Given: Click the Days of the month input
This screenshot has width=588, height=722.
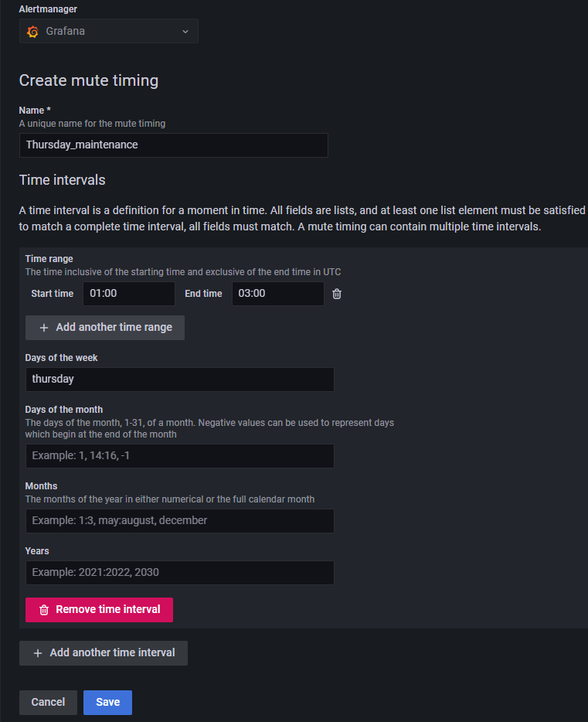Looking at the screenshot, I should click(180, 456).
